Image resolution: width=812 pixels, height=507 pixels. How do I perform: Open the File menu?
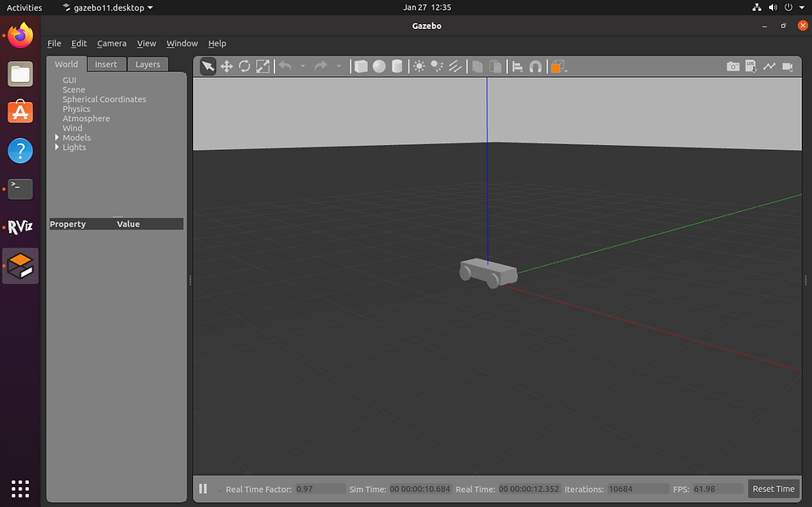[55, 44]
